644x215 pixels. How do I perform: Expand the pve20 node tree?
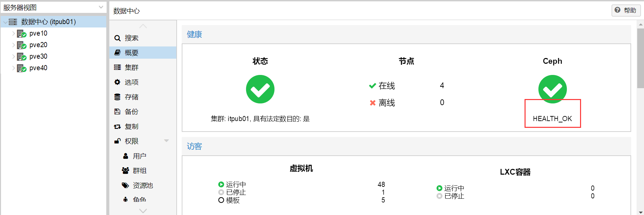tap(14, 45)
